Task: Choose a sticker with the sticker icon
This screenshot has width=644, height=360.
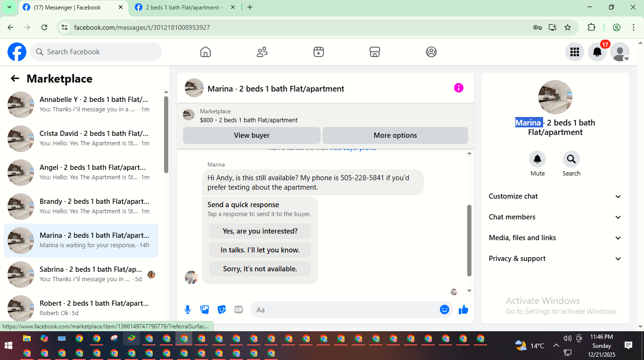Action: (x=222, y=310)
